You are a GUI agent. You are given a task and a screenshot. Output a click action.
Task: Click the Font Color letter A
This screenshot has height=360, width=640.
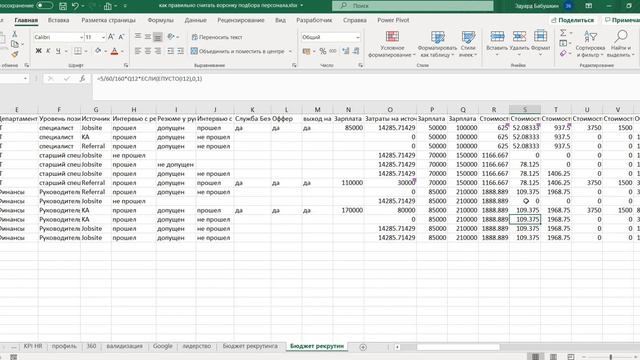115,51
